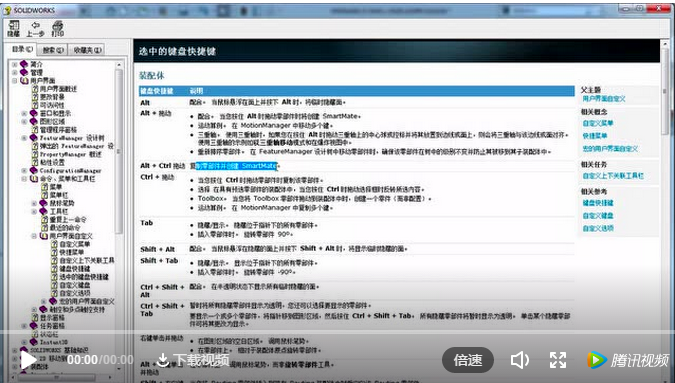Open the 倍速 playback speed menu

pos(468,360)
